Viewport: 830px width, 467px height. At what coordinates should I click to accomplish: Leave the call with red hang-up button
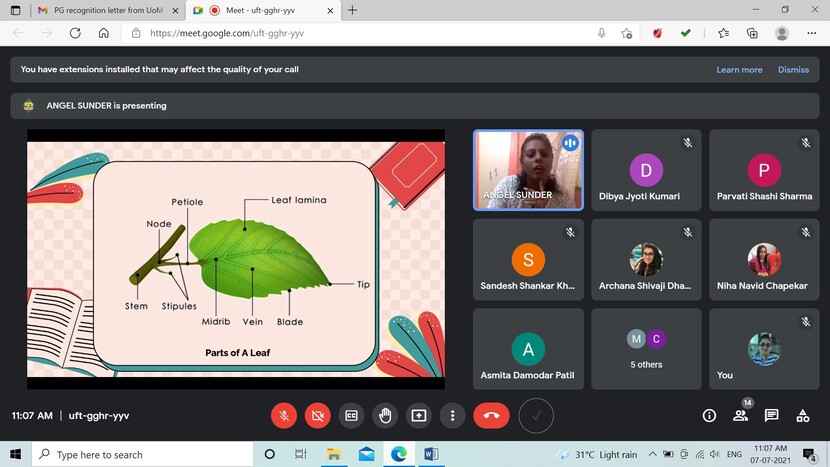tap(491, 415)
